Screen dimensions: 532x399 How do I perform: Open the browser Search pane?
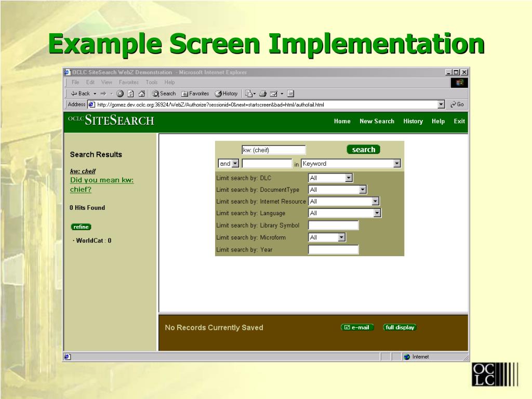(x=164, y=94)
